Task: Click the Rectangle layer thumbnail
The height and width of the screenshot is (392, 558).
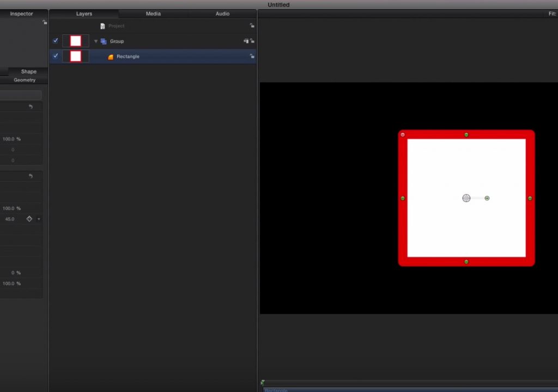Action: (x=75, y=56)
